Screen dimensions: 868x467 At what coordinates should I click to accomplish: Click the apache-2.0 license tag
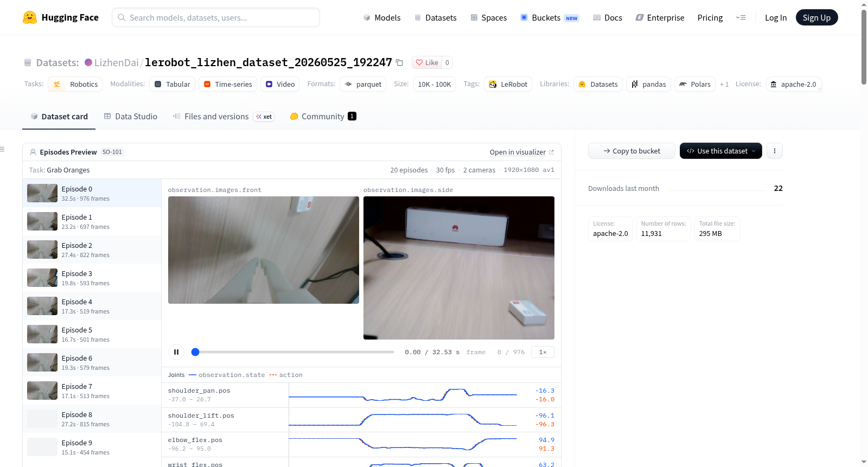tap(794, 84)
